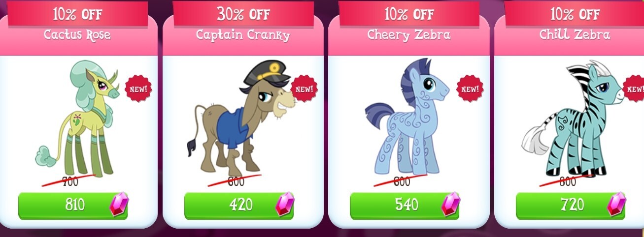This screenshot has width=644, height=237.
Task: Click the gem icon on Captain Cranky's price
Action: pyautogui.click(x=284, y=204)
